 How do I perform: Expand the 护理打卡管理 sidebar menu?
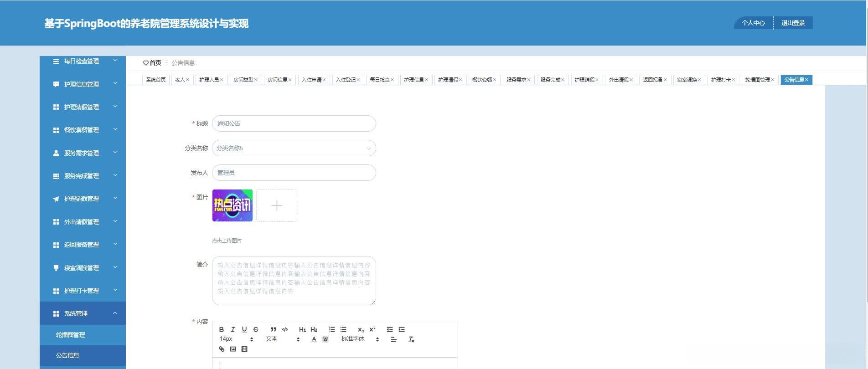pyautogui.click(x=83, y=291)
